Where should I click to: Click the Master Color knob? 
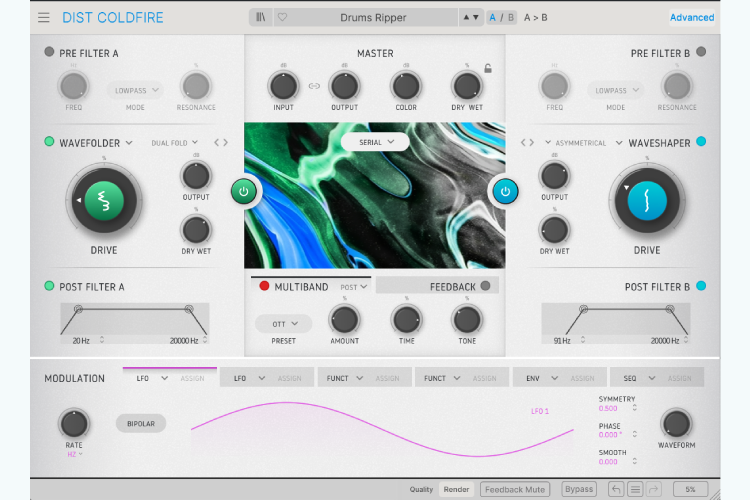pyautogui.click(x=406, y=86)
